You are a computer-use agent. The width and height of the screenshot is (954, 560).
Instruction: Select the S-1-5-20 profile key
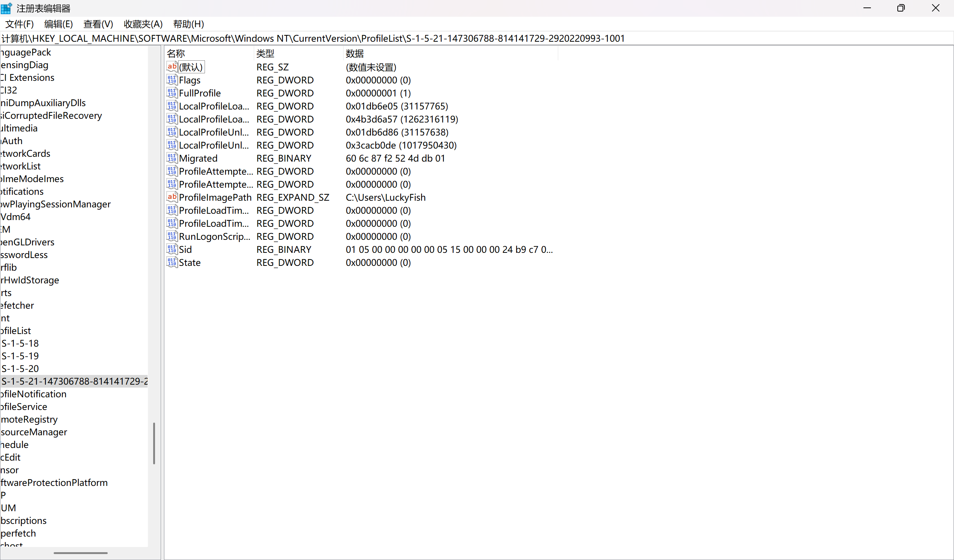[20, 369]
